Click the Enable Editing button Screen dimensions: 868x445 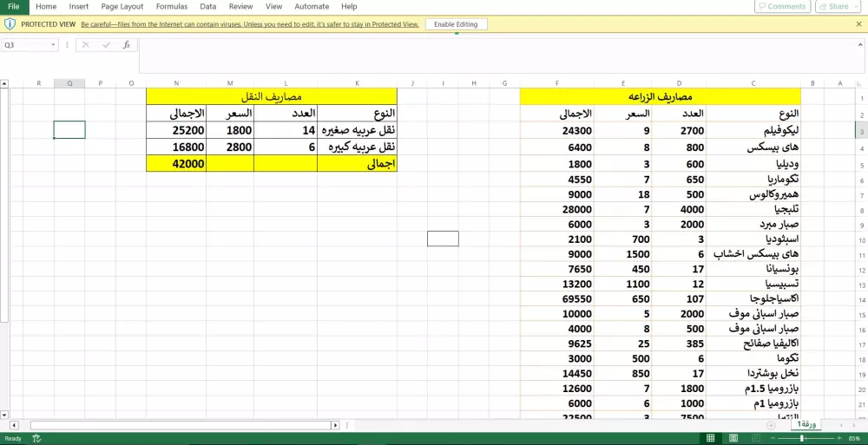tap(457, 24)
